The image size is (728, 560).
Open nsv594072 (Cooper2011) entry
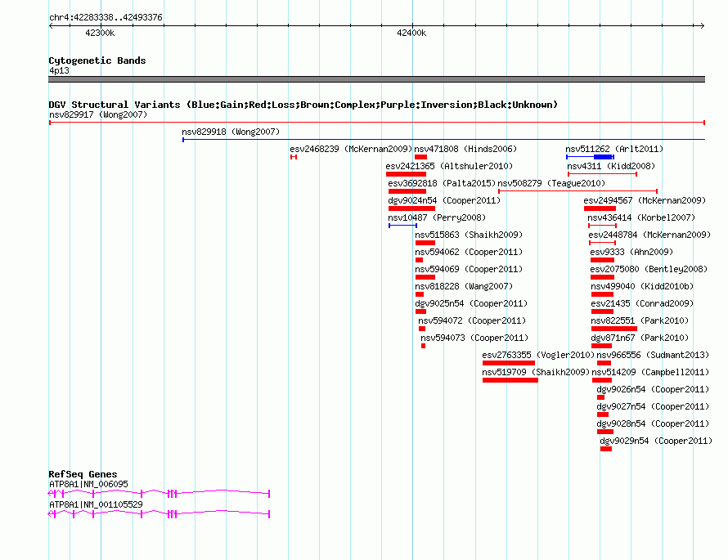pyautogui.click(x=472, y=320)
